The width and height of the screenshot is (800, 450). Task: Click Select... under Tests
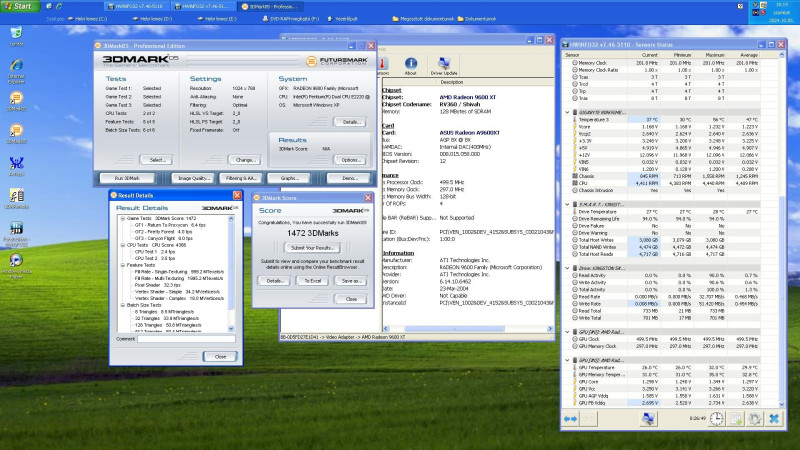pyautogui.click(x=157, y=160)
